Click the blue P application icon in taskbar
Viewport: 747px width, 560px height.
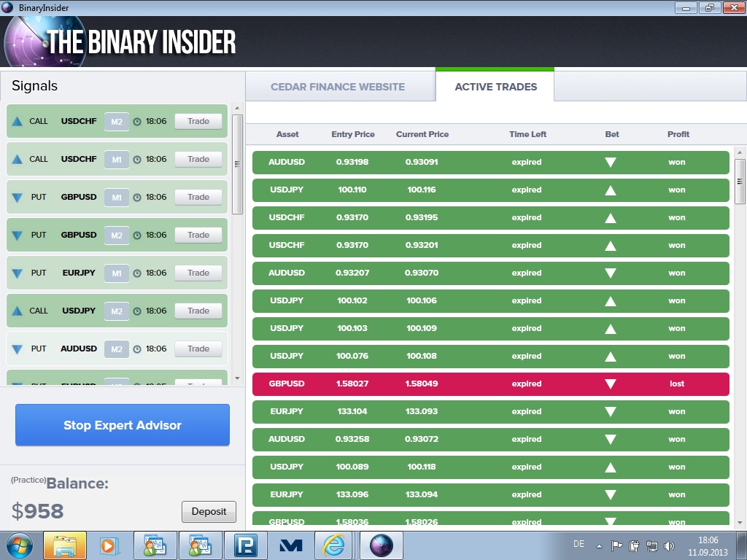point(246,545)
